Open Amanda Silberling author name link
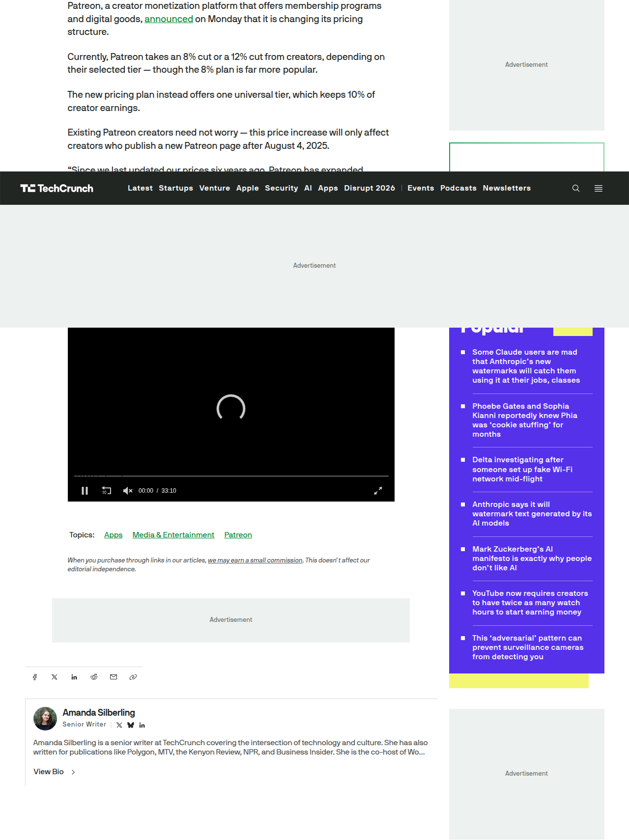Screen dimensions: 629x840 [99, 712]
